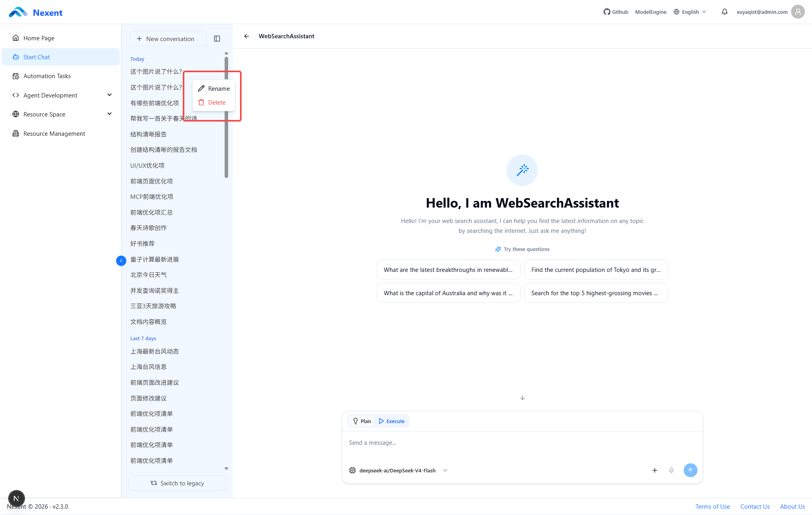Open conversation 文档内容概览
The image size is (812, 515).
[x=148, y=322]
